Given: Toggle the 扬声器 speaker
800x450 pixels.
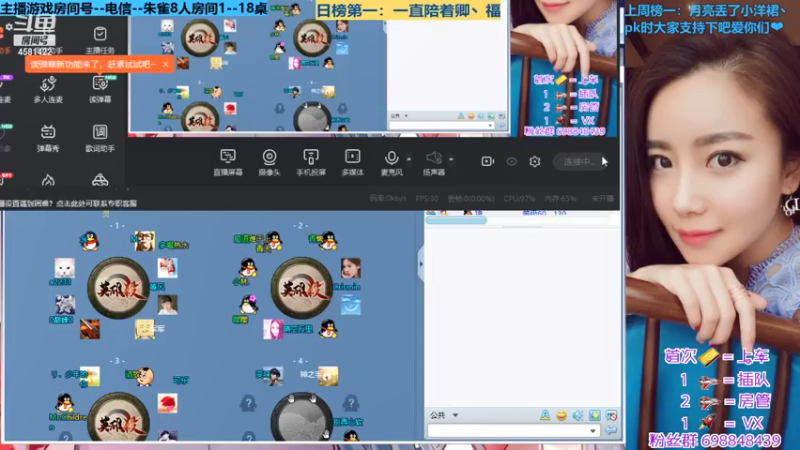Looking at the screenshot, I should (x=434, y=163).
